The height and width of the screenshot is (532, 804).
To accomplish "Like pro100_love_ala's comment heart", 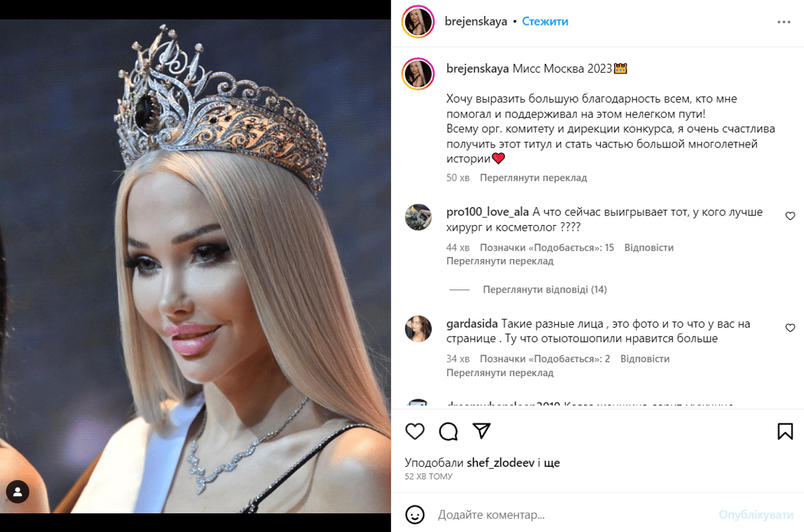I will pos(790,216).
